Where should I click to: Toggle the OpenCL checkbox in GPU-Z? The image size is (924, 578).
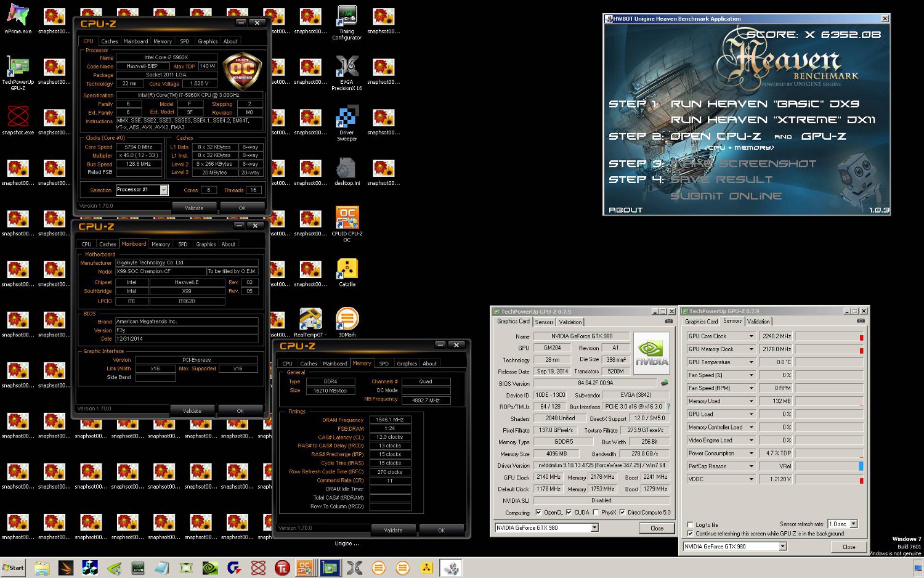click(538, 512)
